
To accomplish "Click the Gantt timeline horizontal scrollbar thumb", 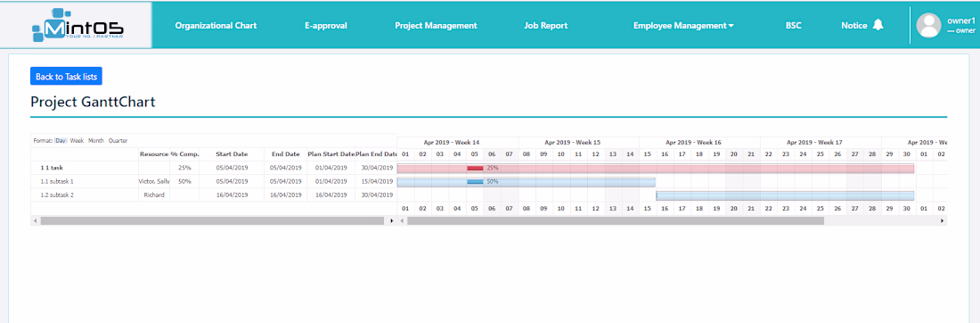I will [616, 221].
